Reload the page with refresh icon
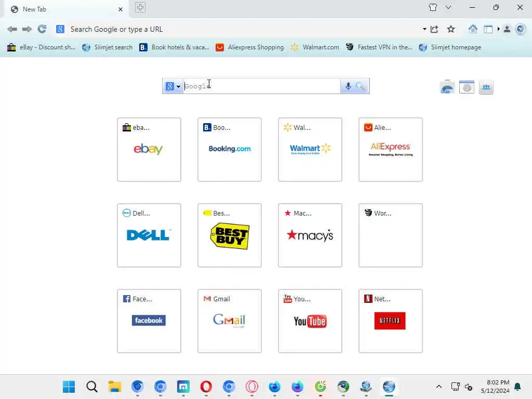Viewport: 532px width, 399px height. point(42,29)
